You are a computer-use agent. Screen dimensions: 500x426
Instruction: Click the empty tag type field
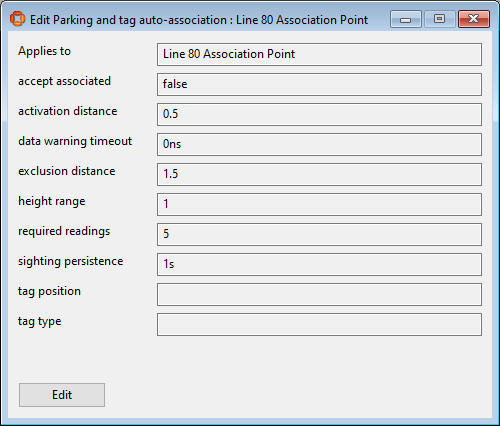pos(319,324)
